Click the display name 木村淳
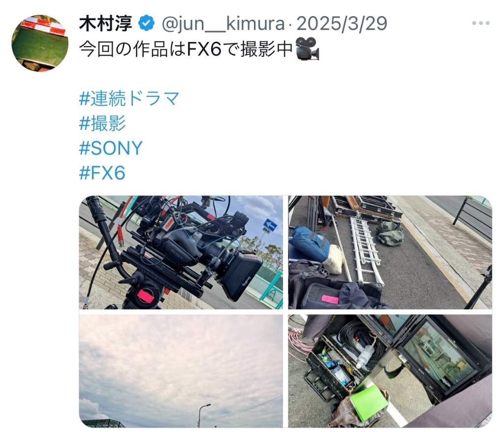 [x=106, y=24]
